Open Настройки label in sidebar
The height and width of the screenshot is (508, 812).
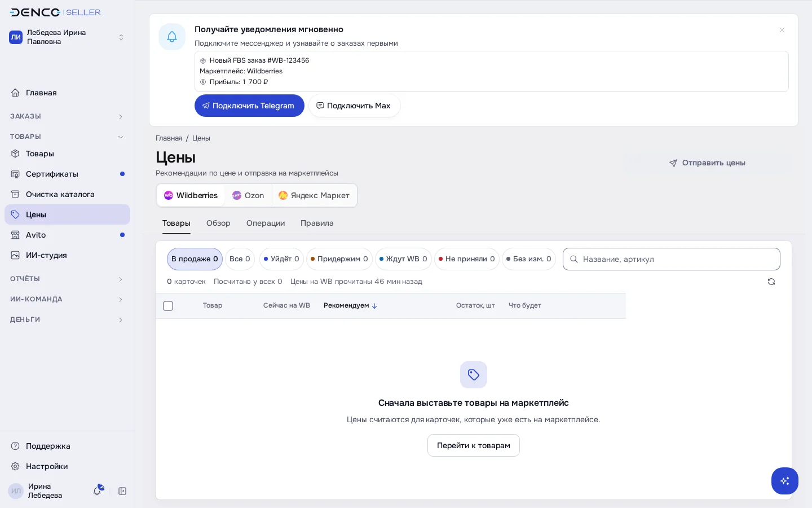pos(47,466)
